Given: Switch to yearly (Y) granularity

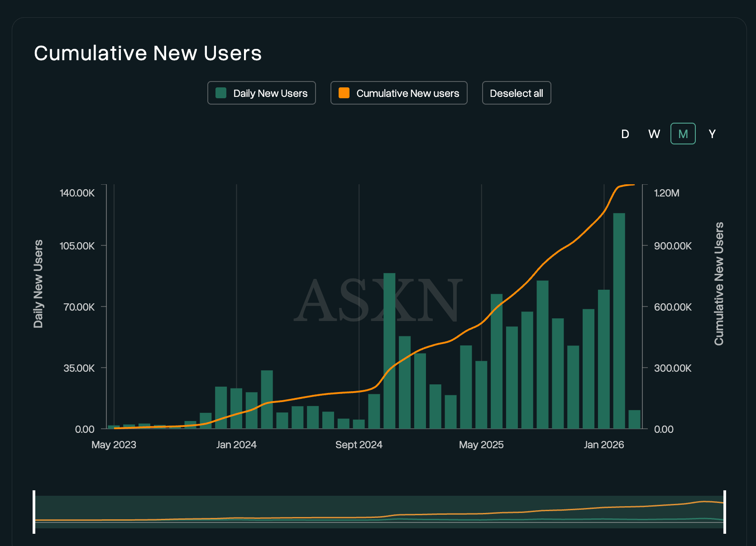Looking at the screenshot, I should (712, 134).
